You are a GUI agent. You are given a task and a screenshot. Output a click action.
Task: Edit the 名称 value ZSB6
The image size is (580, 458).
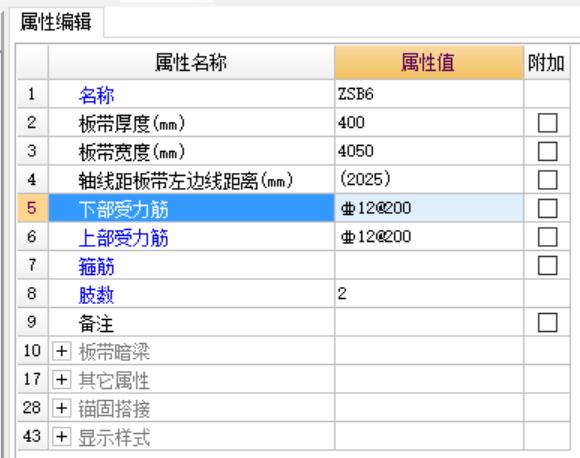click(x=429, y=94)
